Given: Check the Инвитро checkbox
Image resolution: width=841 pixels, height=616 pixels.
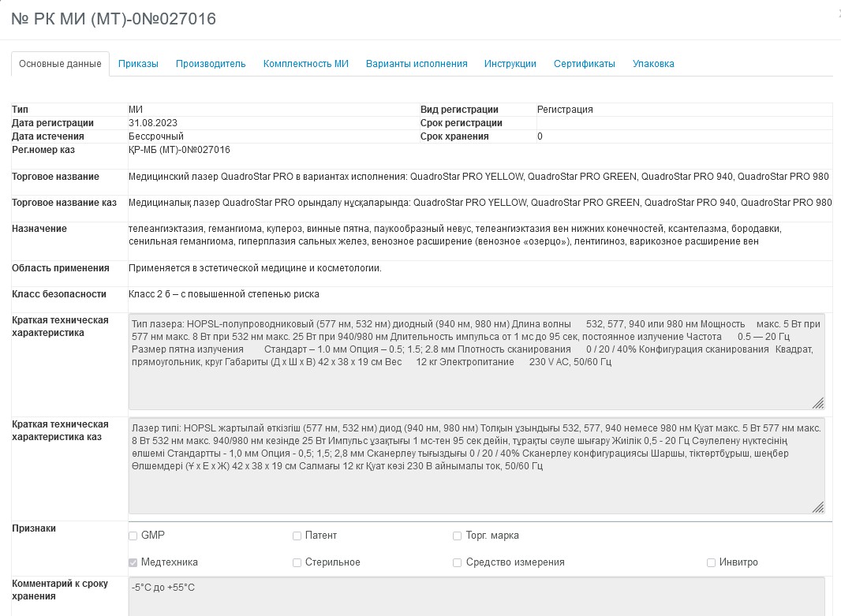Looking at the screenshot, I should (x=711, y=563).
